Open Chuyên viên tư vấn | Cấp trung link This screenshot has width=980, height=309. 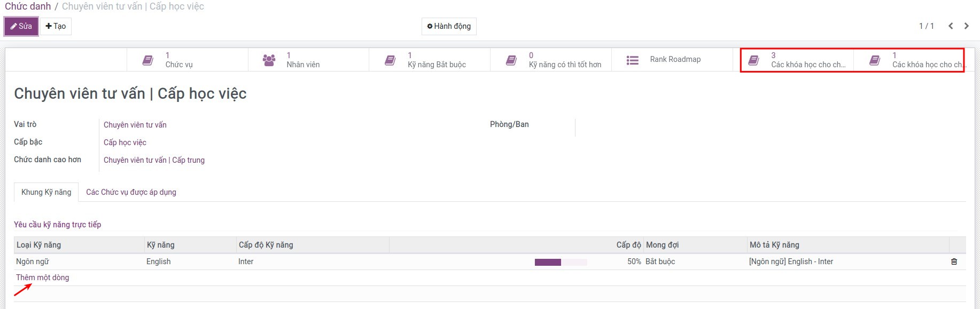154,160
